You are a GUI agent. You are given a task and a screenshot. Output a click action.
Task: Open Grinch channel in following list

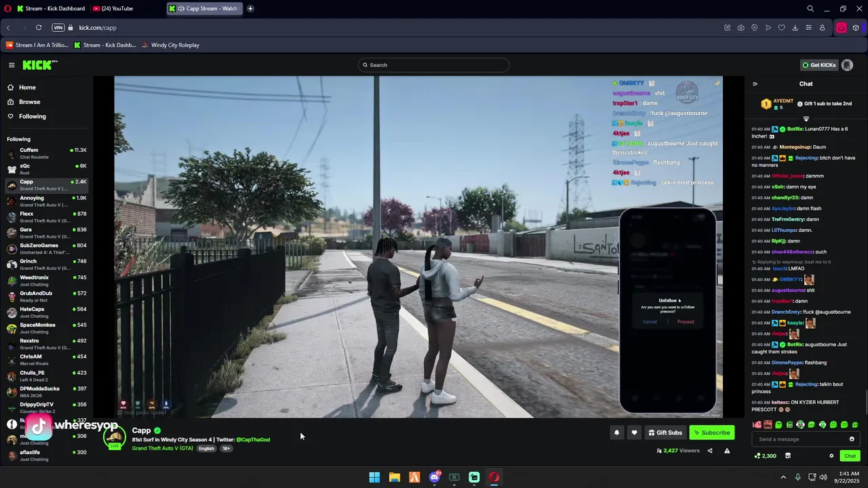tap(46, 264)
